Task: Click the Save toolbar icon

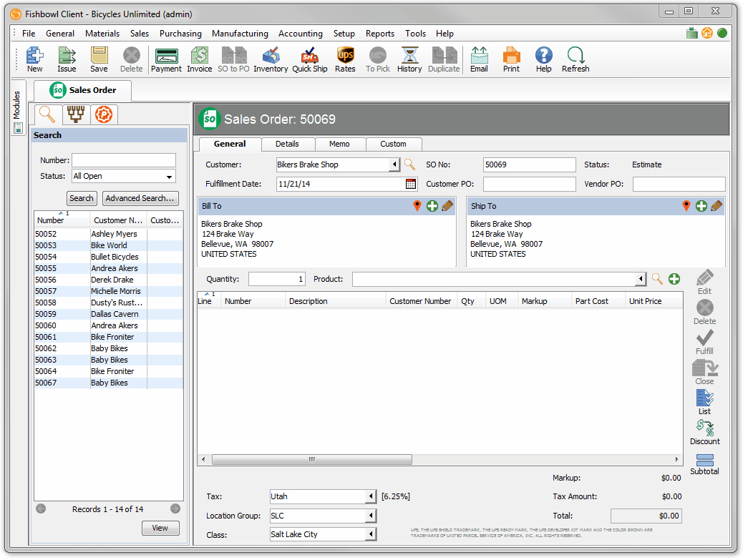Action: point(99,59)
